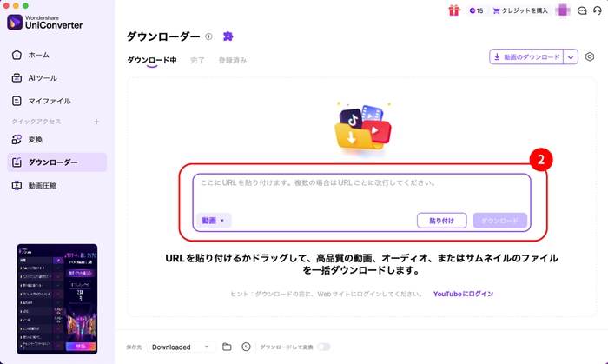Click the purple extension badge icon
The height and width of the screenshot is (364, 608).
tap(228, 36)
